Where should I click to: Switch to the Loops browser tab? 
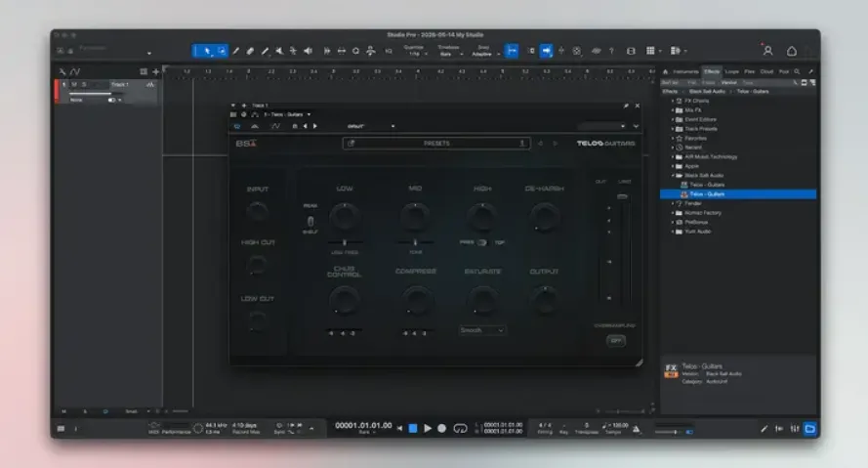(732, 71)
